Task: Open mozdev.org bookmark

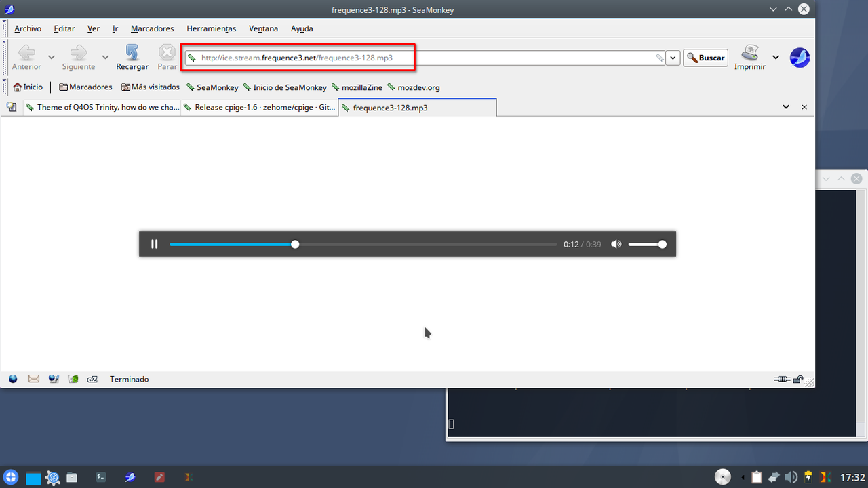Action: click(414, 87)
